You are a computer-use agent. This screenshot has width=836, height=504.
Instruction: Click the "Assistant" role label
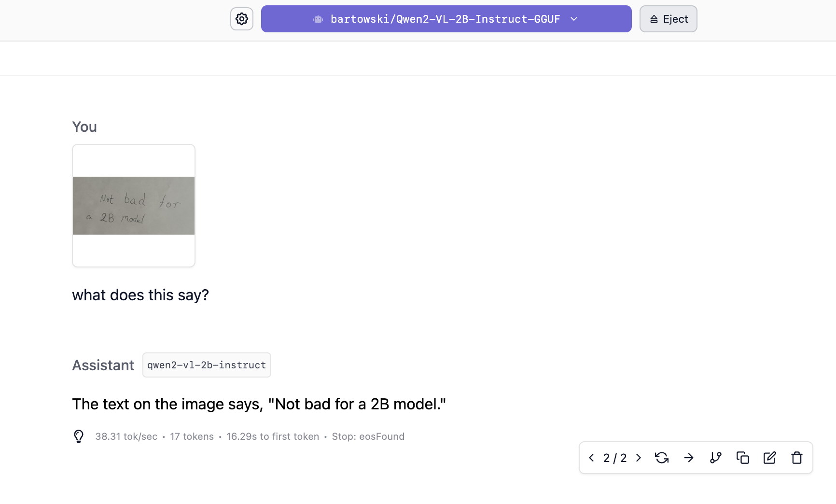coord(103,365)
